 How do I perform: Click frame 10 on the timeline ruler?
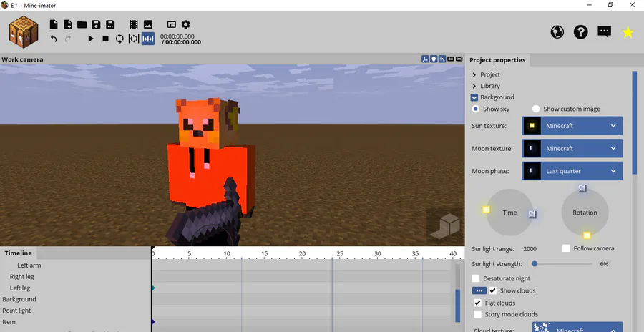227,253
